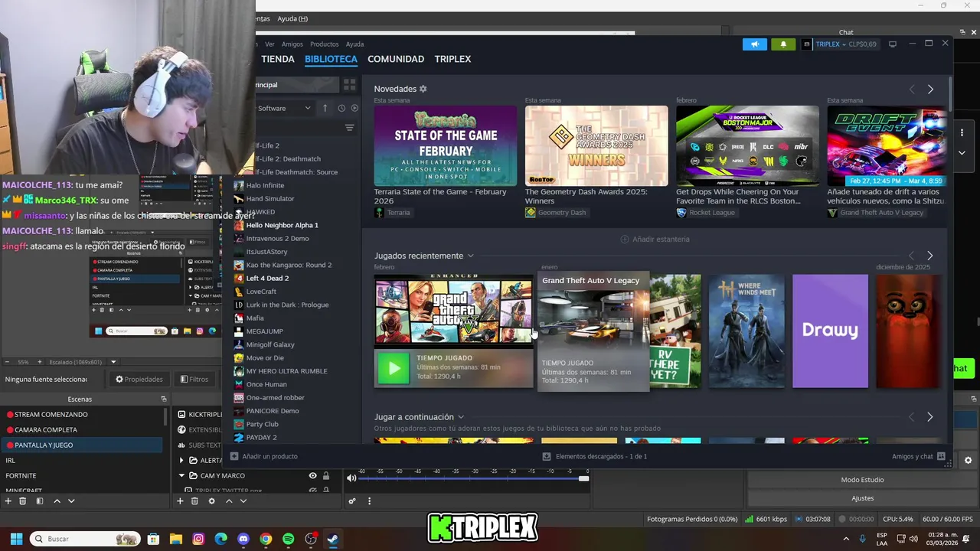Open Steam Amigos menu
The height and width of the screenshot is (551, 980).
pyautogui.click(x=292, y=44)
